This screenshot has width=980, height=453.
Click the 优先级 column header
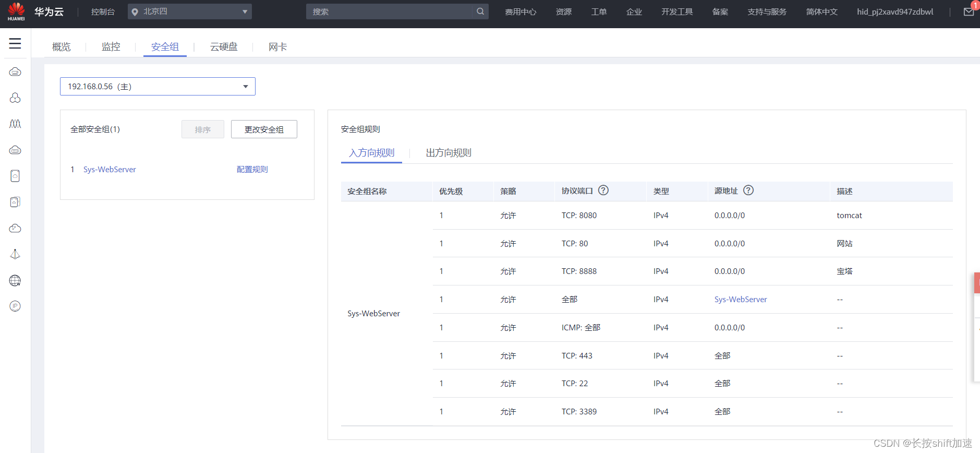[x=451, y=192]
